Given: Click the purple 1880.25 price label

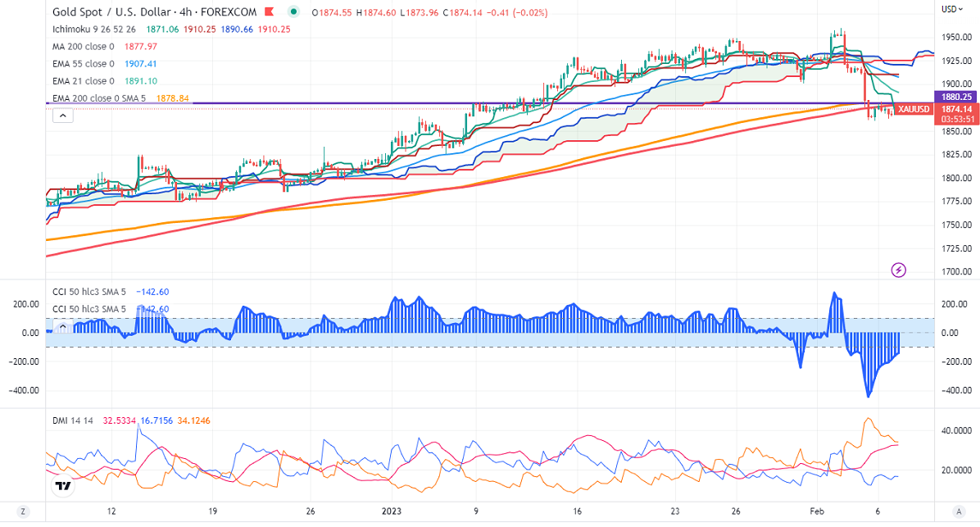Looking at the screenshot, I should click(955, 96).
